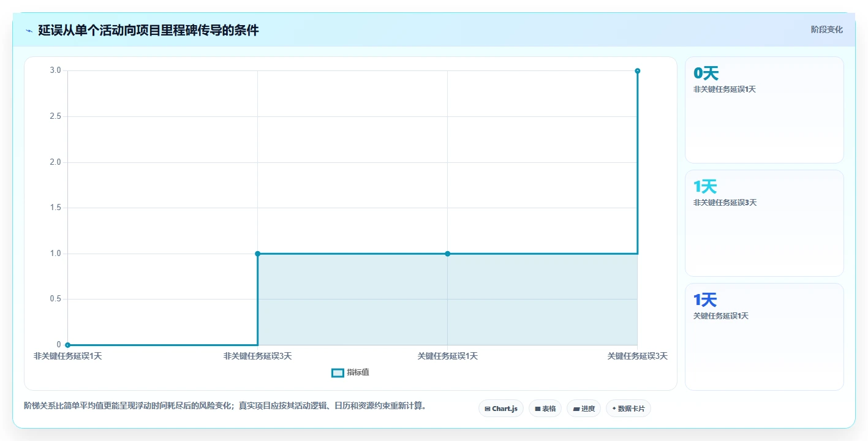Click the card caption 非关键任务延误3天
This screenshot has height=441, width=868.
(725, 203)
